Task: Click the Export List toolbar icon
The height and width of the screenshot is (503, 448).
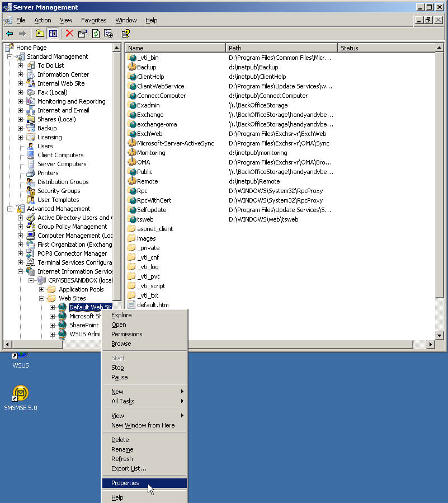Action: [x=109, y=34]
